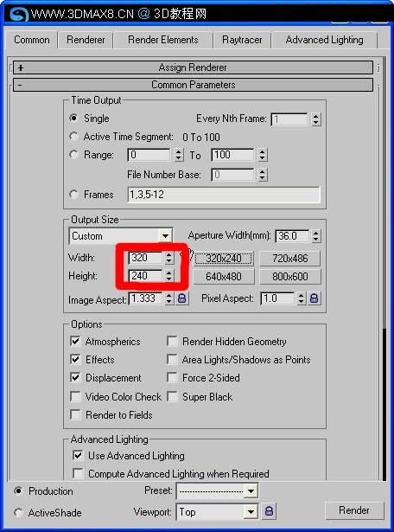Enable Area Lights/Shadows as Points
Screen dimensions: 394x532
(172, 359)
